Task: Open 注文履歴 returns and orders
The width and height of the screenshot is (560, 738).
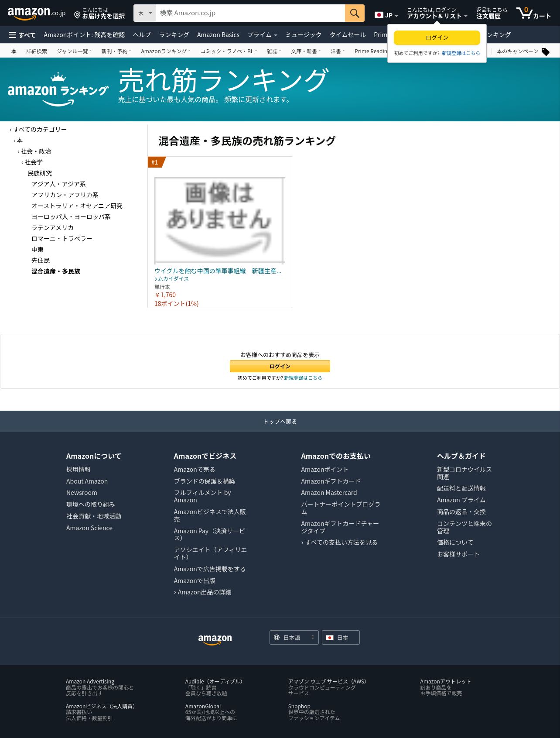Action: pos(492,13)
